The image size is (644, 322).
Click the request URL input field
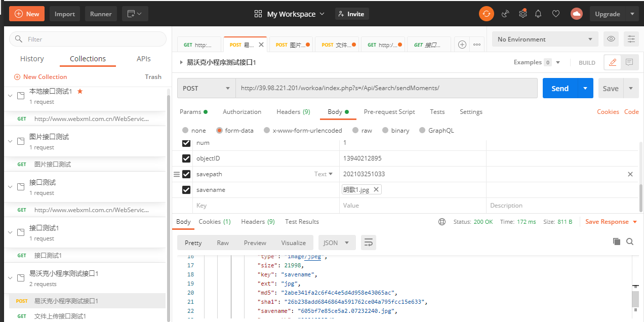[386, 88]
